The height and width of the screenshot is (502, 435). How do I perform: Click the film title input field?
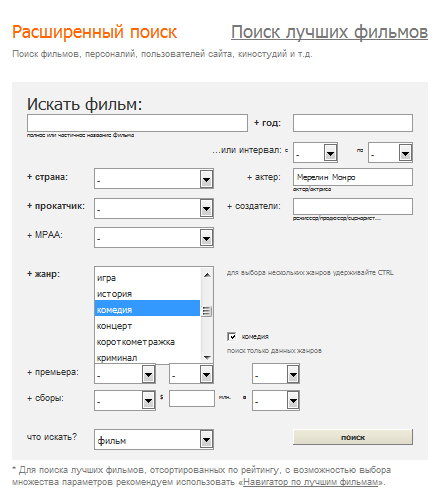click(137, 123)
